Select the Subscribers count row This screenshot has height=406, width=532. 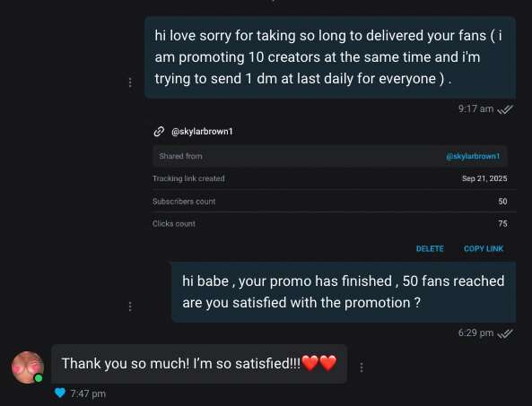tap(330, 202)
